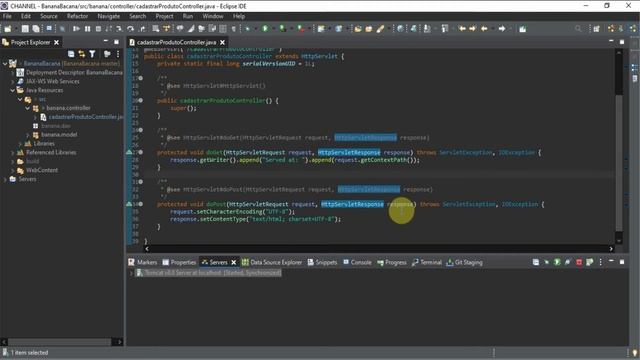The width and height of the screenshot is (640, 360).
Task: Click the Open Web Browser globe icon
Action: (x=400, y=29)
